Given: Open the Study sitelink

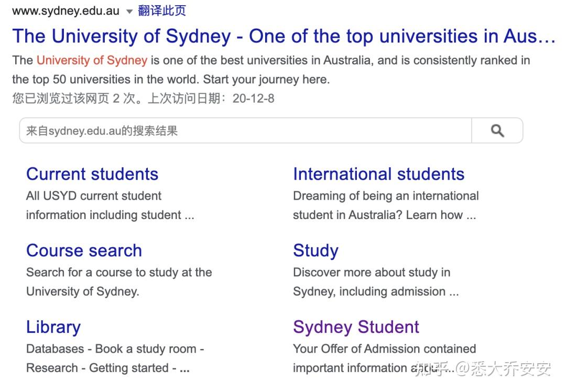Looking at the screenshot, I should (x=315, y=251).
